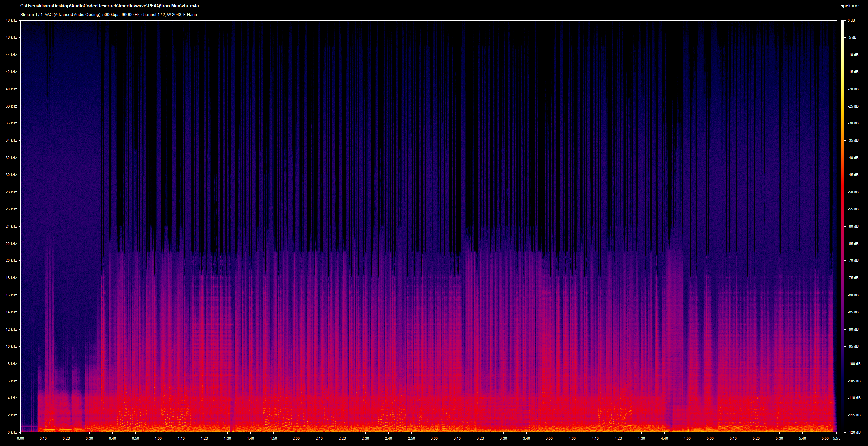Screen dimensions: 868x446
Task: Click the 36 kHz frequency label
Action: coord(11,123)
